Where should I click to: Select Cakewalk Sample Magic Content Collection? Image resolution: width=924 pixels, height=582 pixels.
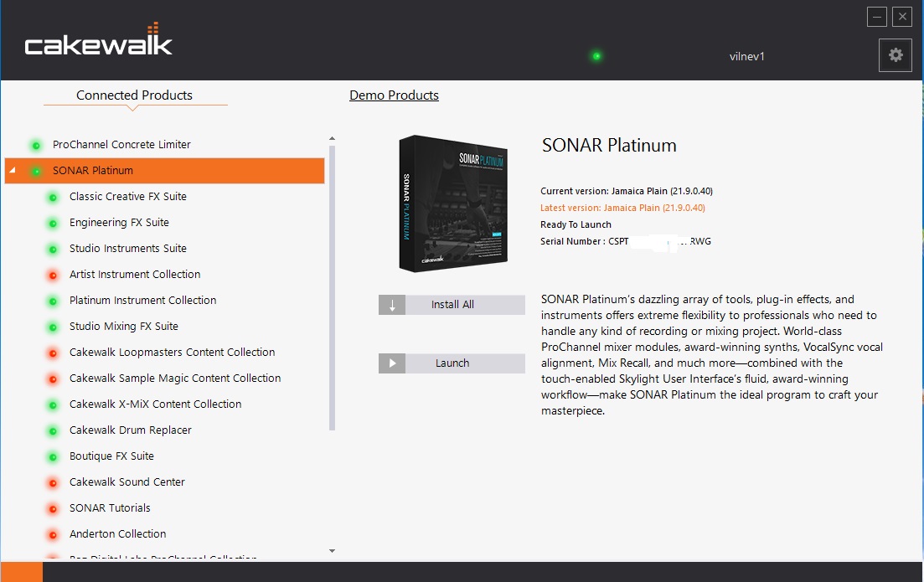pyautogui.click(x=175, y=378)
